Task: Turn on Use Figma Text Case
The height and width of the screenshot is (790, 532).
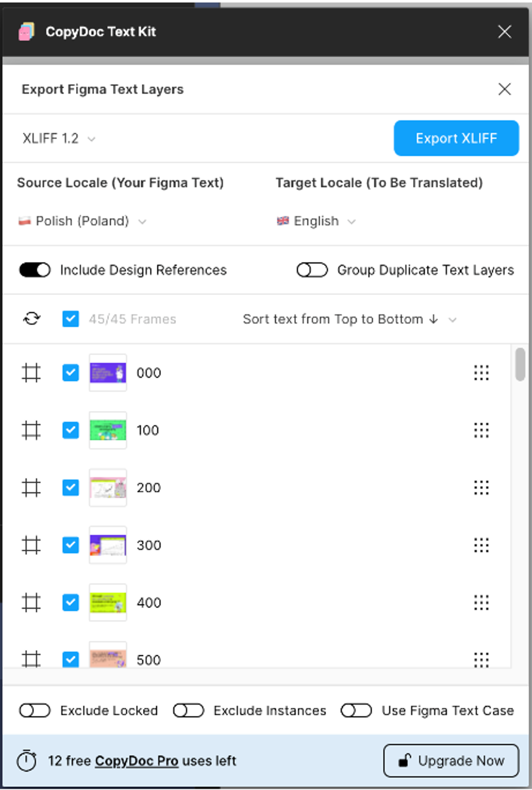Action: pyautogui.click(x=356, y=710)
